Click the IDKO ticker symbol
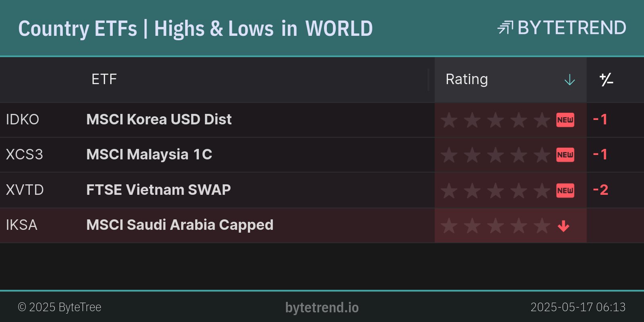The width and height of the screenshot is (644, 322). [23, 120]
